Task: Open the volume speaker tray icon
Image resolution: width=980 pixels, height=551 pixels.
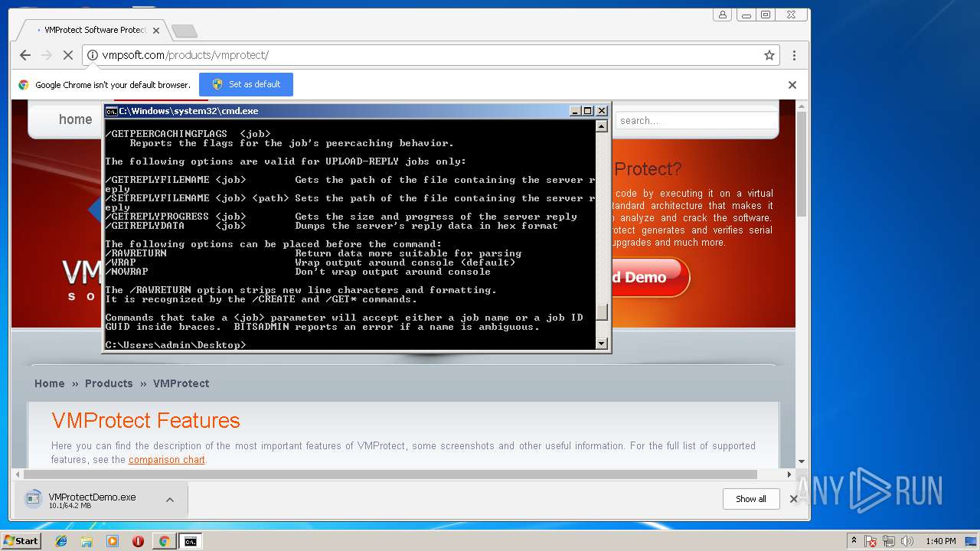Action: point(907,541)
